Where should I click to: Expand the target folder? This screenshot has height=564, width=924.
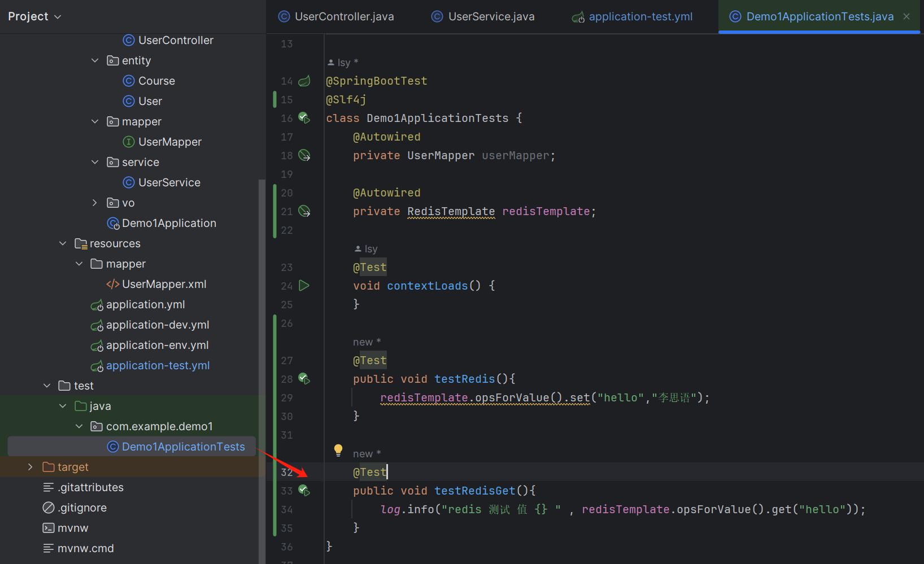[30, 466]
